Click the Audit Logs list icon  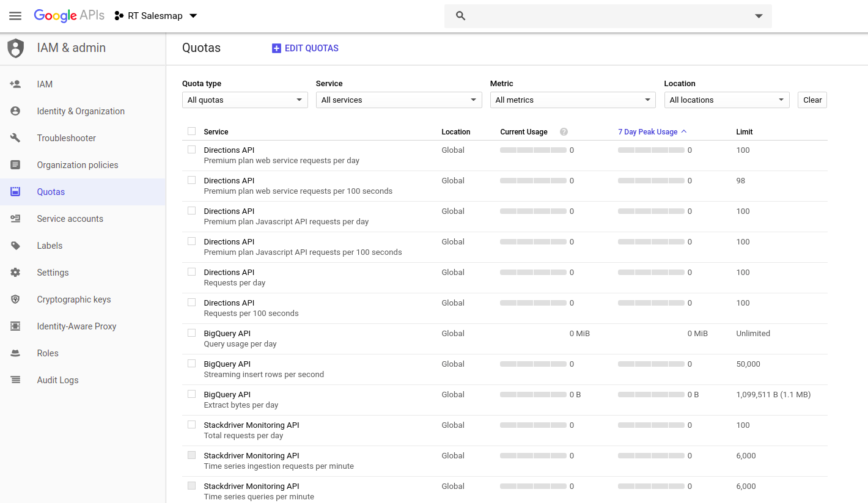pos(15,380)
